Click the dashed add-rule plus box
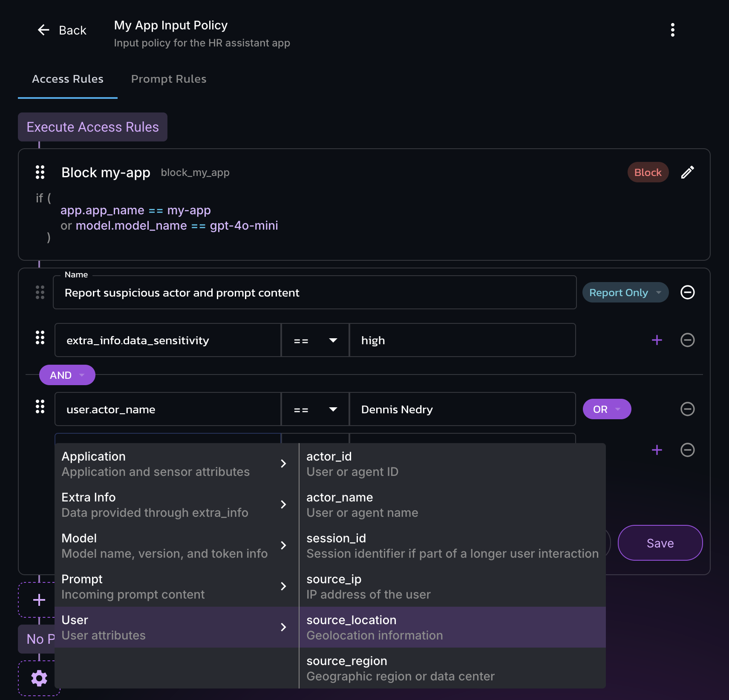 click(x=39, y=600)
